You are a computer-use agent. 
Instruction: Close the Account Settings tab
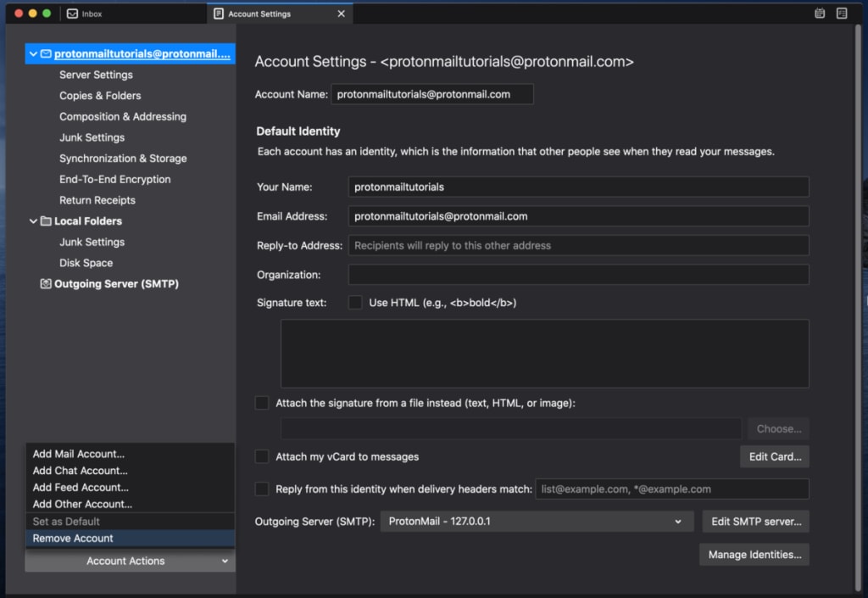[x=341, y=14]
